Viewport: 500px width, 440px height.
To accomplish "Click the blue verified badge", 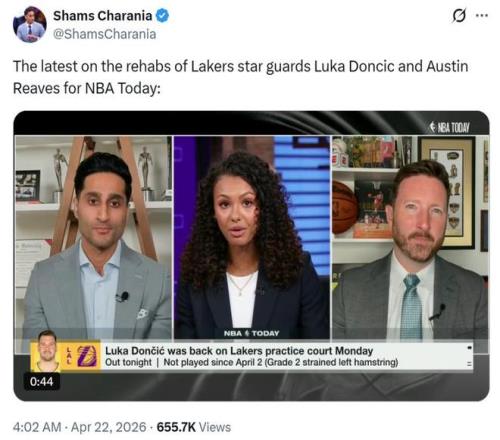I will tap(162, 16).
